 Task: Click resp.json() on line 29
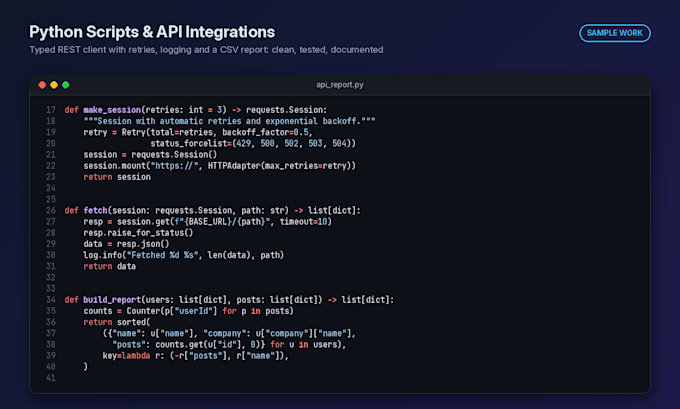[143, 244]
